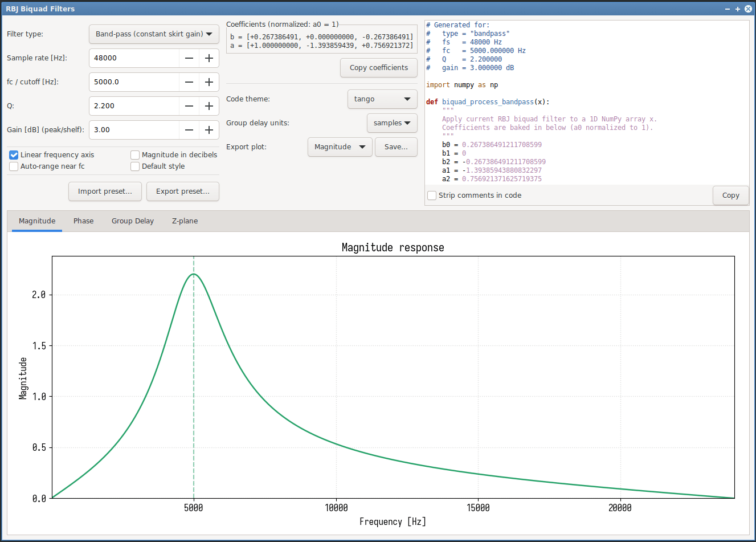
Task: Click Copy coefficients button
Action: (379, 68)
